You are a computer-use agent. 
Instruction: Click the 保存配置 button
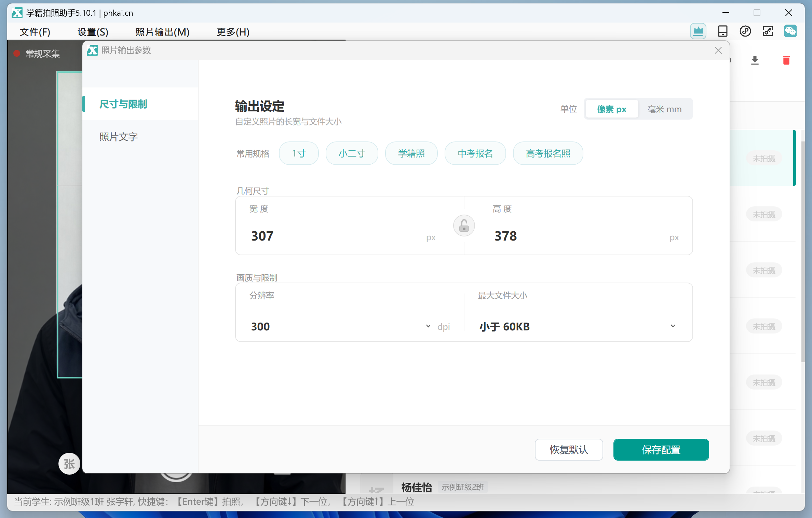coord(661,450)
